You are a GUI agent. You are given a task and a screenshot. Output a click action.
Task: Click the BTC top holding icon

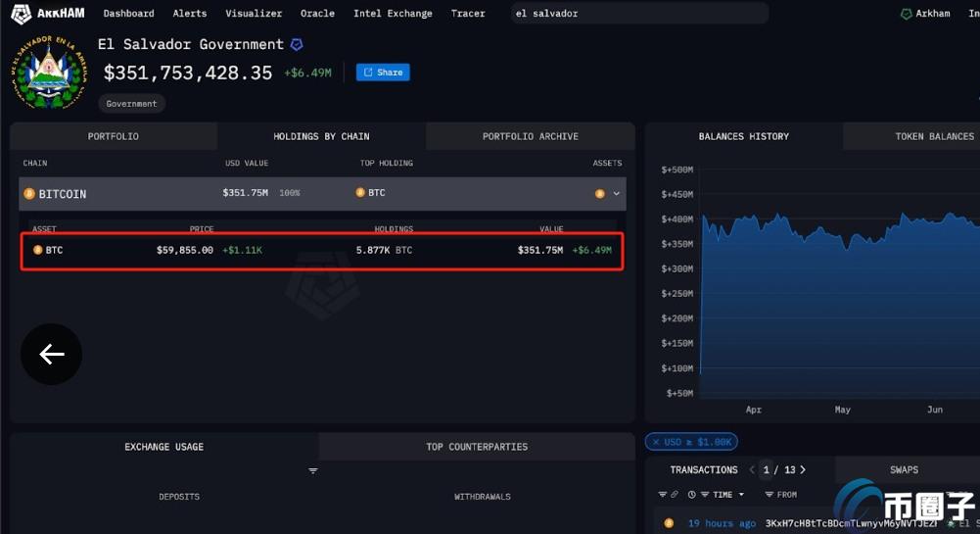[360, 193]
